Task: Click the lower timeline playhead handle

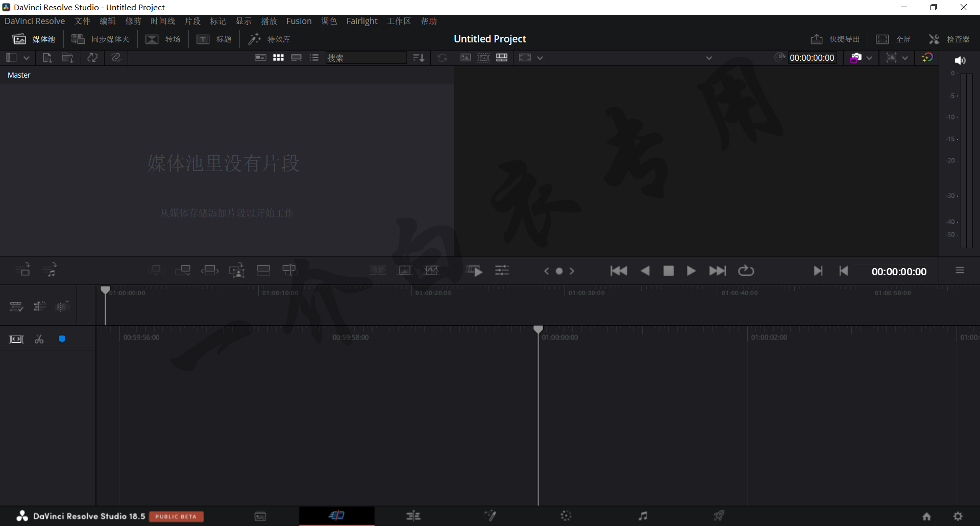Action: pos(538,329)
